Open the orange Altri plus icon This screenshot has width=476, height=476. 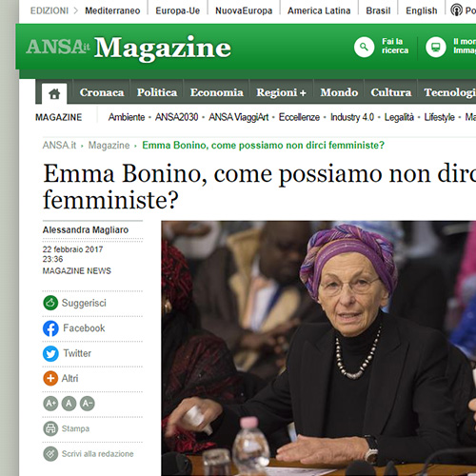pyautogui.click(x=50, y=378)
